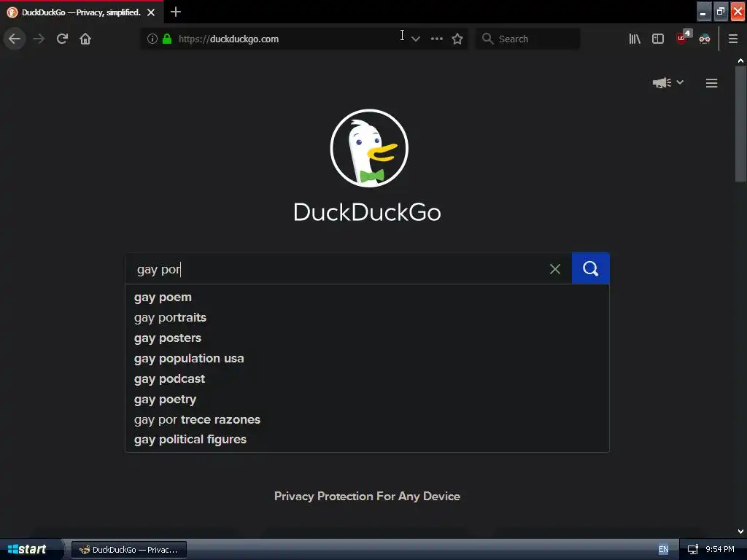Viewport: 747px width, 560px height.
Task: Open a new tab with plus button
Action: click(175, 12)
